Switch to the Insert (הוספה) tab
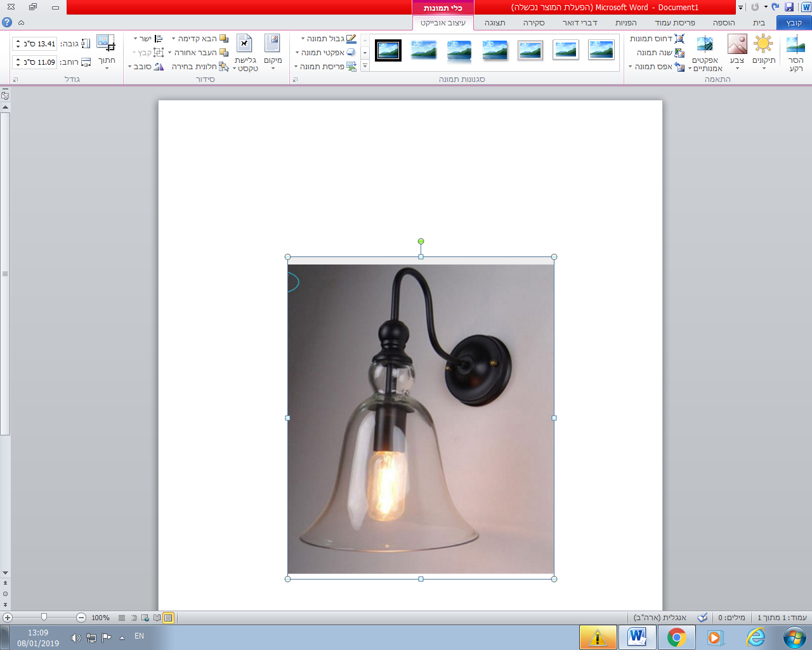Screen dimensions: 812x650 [x=724, y=23]
